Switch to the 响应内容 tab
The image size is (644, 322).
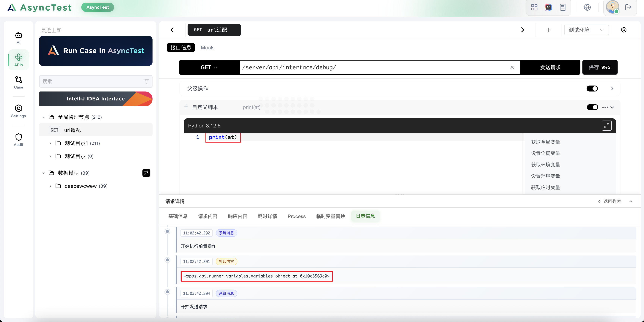click(x=237, y=216)
